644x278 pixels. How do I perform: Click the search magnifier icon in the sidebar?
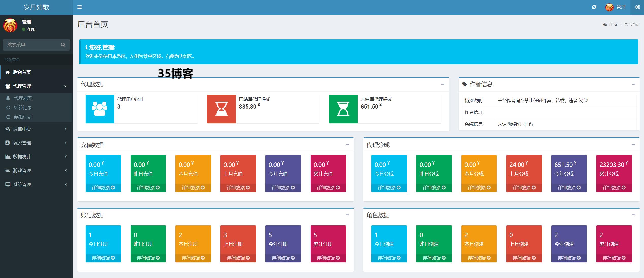pyautogui.click(x=63, y=45)
